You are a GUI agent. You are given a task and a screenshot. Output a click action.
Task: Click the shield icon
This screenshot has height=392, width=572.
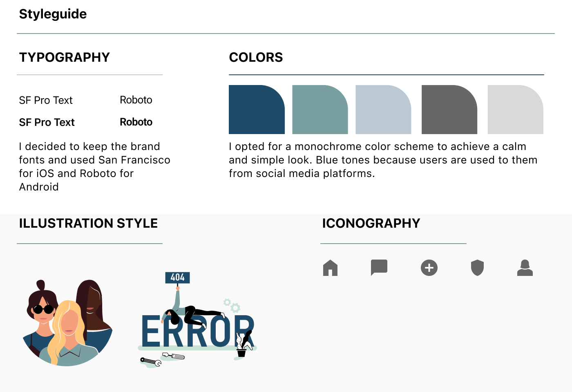477,268
